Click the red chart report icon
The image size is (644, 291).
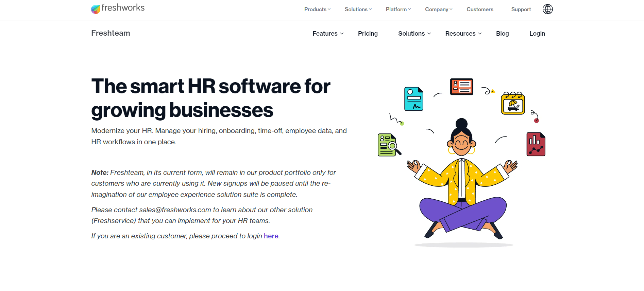536,144
